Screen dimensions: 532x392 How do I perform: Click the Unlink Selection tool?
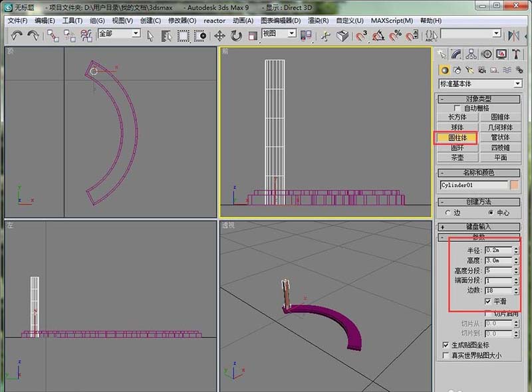coord(70,35)
